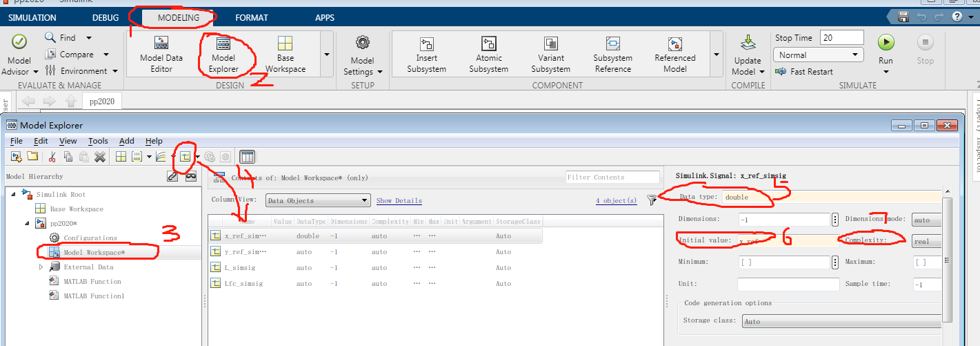Open Base Workspace in Design section
980x346 pixels.
pyautogui.click(x=285, y=54)
